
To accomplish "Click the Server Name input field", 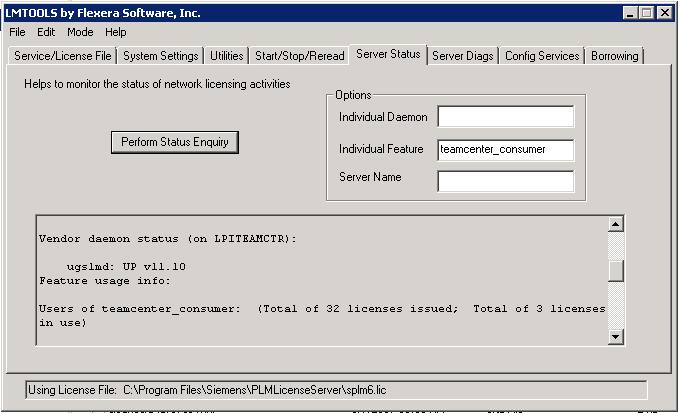I will pyautogui.click(x=506, y=181).
